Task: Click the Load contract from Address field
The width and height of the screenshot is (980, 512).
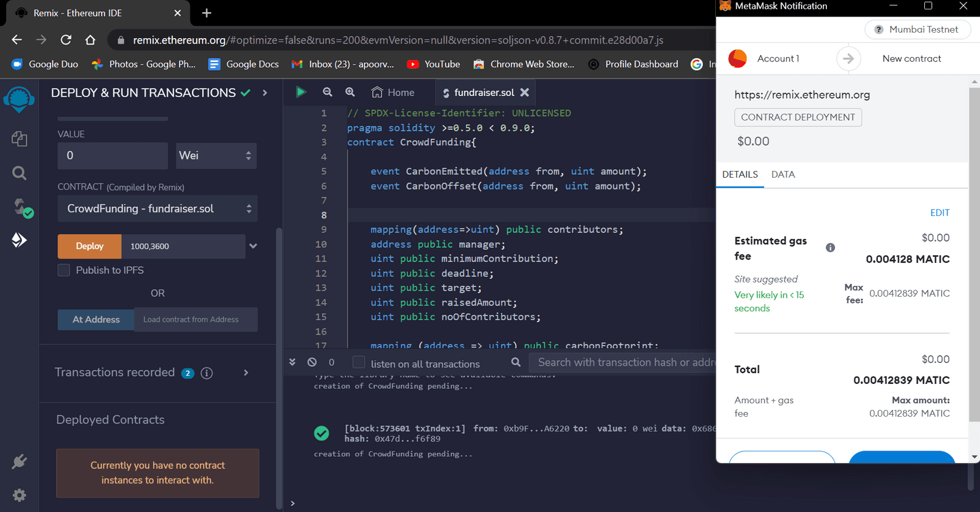Action: click(196, 319)
